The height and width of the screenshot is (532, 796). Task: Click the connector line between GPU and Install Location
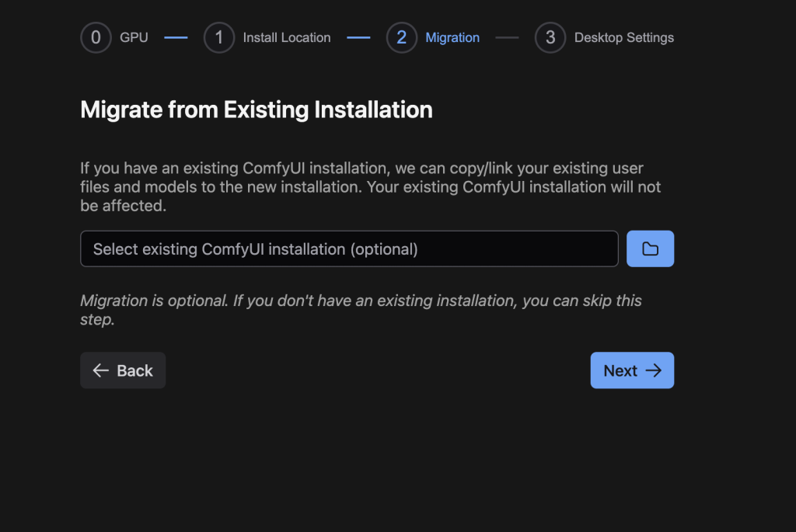click(x=176, y=37)
